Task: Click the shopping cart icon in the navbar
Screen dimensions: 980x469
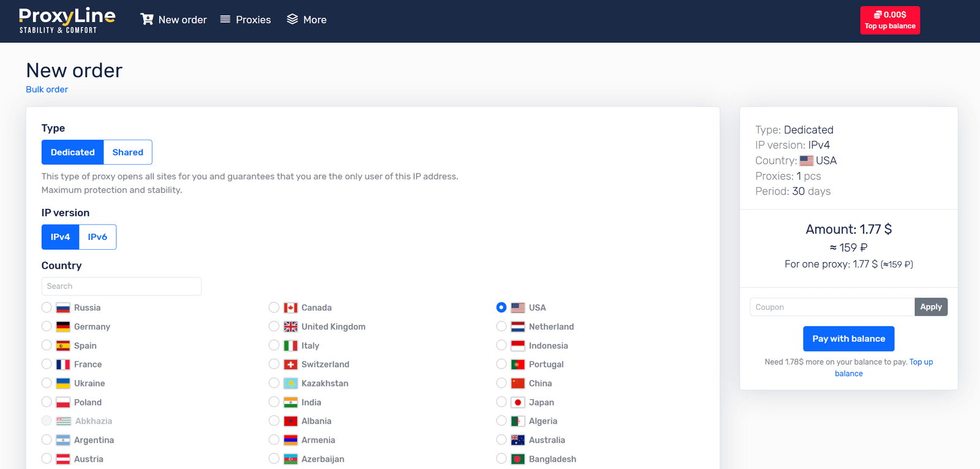Action: [x=147, y=20]
